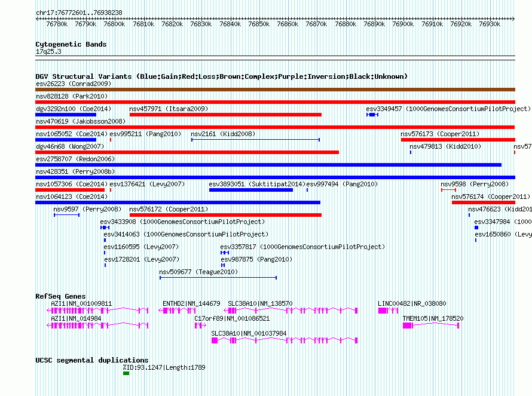
Task: Open nsv509677 (Teague2010) variant
Action: click(x=198, y=272)
